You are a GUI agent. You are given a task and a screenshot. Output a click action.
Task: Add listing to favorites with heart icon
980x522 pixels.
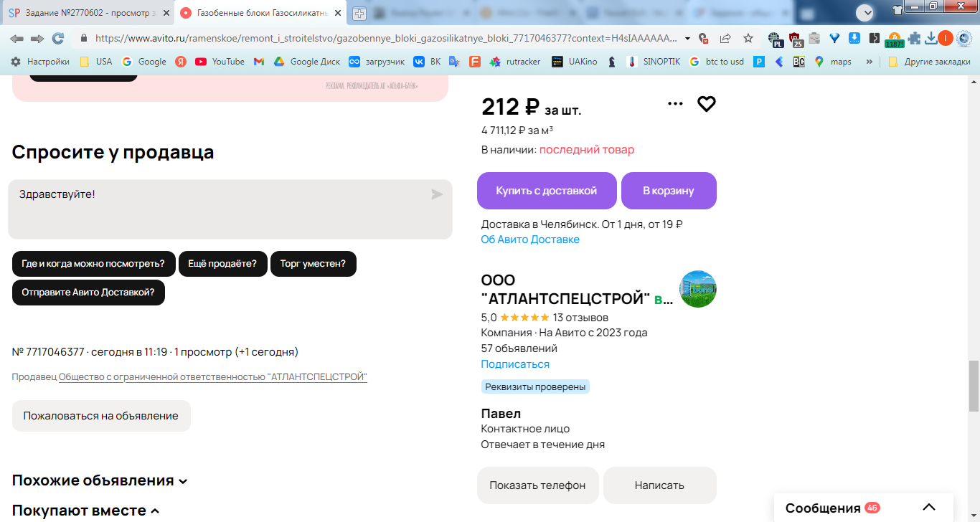click(x=707, y=104)
